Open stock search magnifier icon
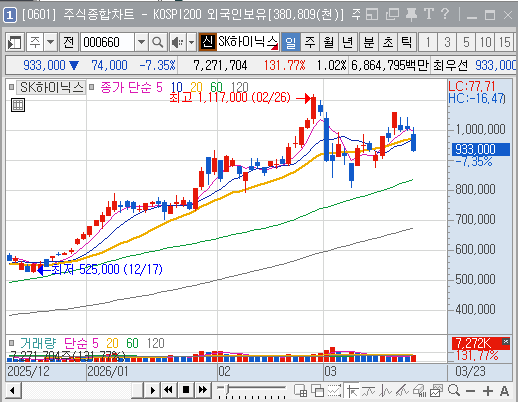 pos(158,42)
